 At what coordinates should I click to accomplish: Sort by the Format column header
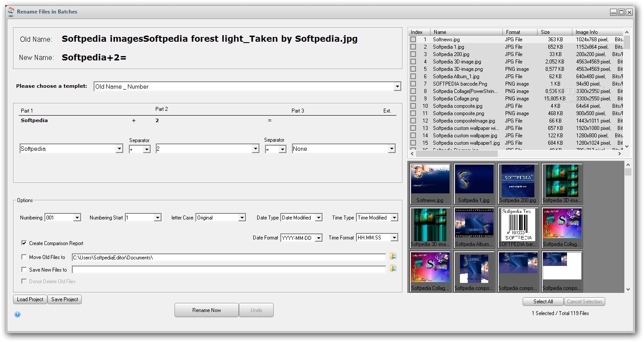point(520,32)
